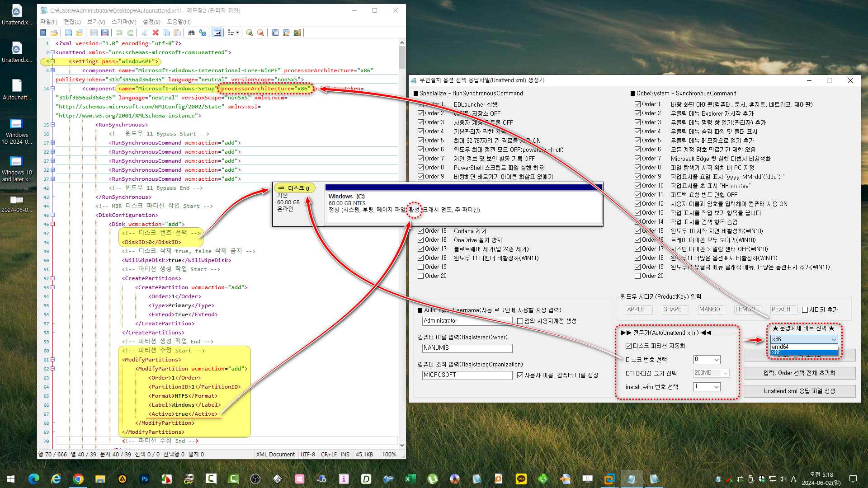This screenshot has height=488, width=868.
Task: Toggle 임의 사용자계정 생성 checkbox
Action: click(x=520, y=321)
